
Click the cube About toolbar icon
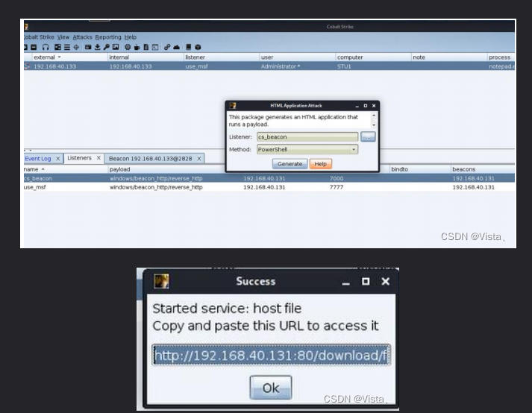coord(198,47)
